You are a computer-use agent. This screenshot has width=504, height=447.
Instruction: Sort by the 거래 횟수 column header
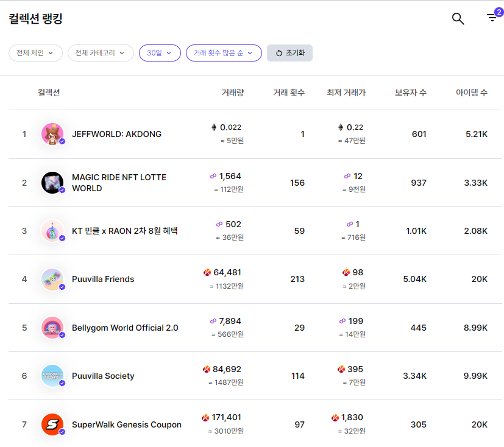tap(289, 93)
